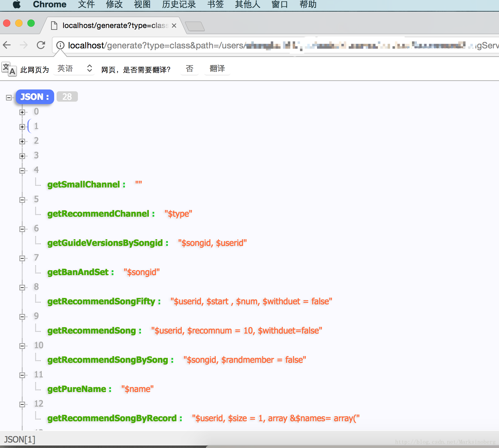Collapse tree node 4

click(x=22, y=171)
